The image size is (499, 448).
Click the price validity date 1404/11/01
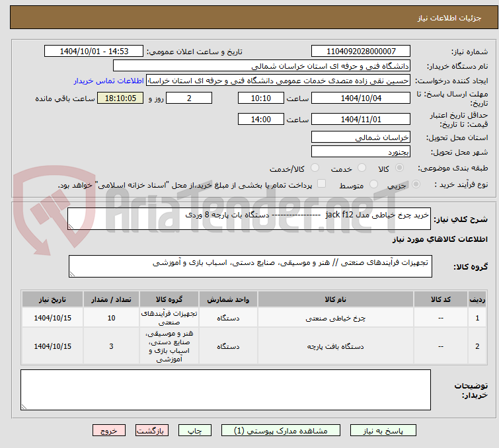[x=361, y=120]
